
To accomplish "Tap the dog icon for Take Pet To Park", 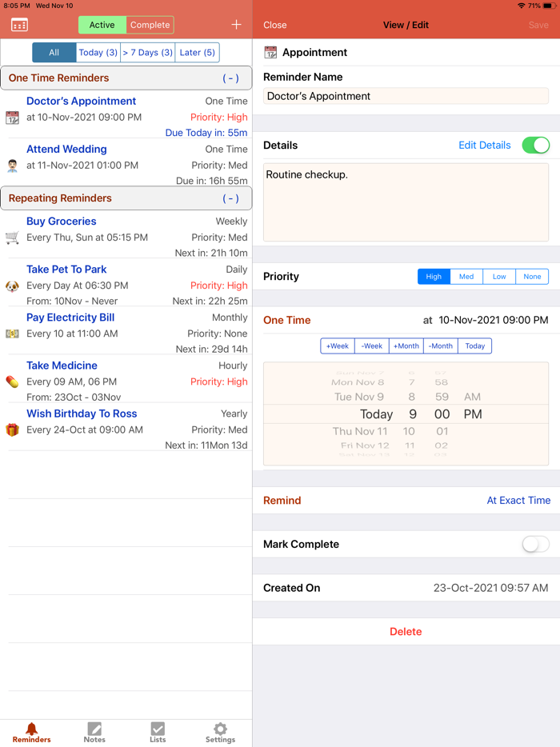I will 12,286.
